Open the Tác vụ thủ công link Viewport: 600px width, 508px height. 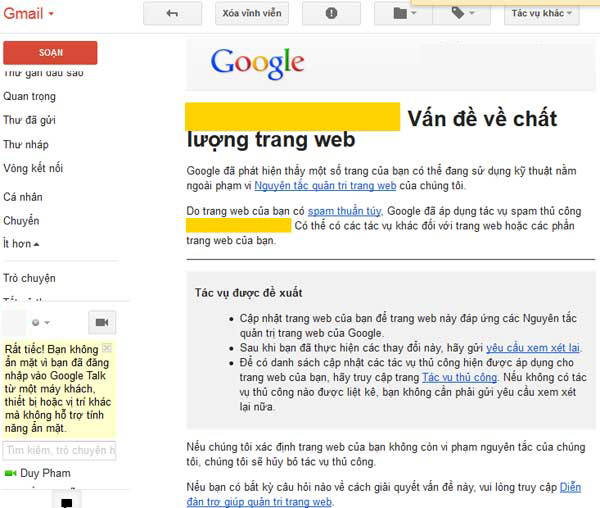point(460,377)
